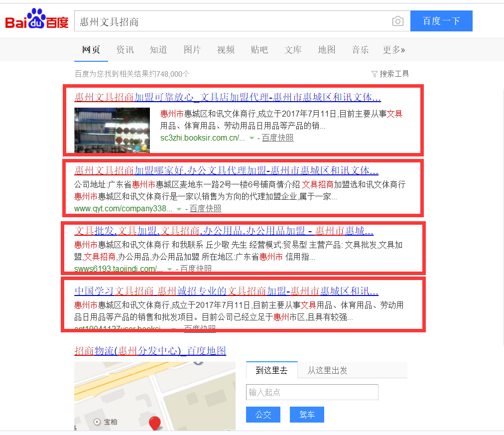The image size is (504, 435).
Task: Open result 文具批发,文具加盟,文具招商
Action: tap(224, 231)
